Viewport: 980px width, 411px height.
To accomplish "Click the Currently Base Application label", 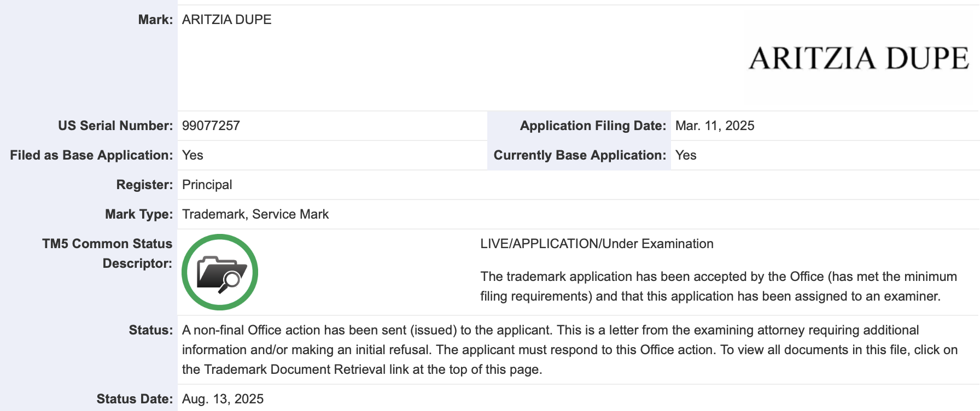I will click(580, 155).
